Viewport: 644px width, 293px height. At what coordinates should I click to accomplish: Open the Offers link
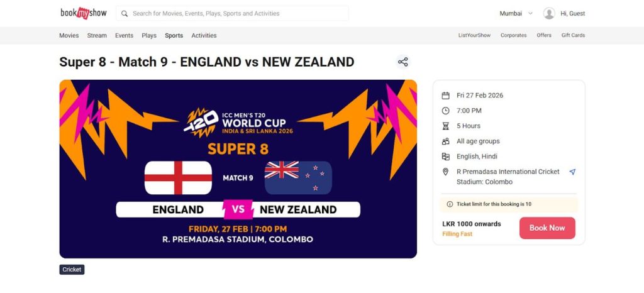(544, 36)
